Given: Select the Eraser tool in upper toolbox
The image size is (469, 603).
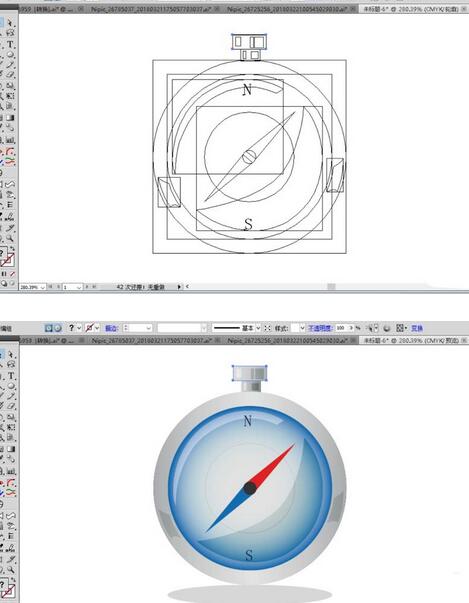Looking at the screenshot, I should pos(10,75).
